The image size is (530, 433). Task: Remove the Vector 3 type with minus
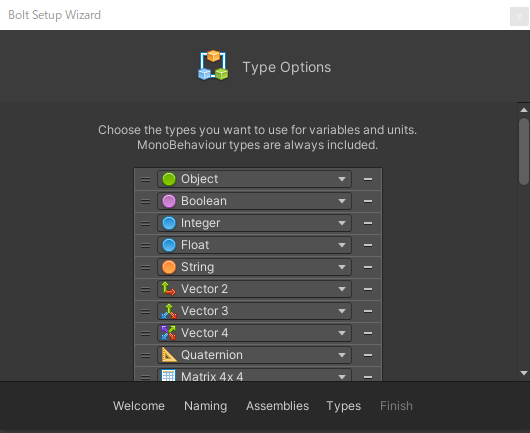point(368,311)
